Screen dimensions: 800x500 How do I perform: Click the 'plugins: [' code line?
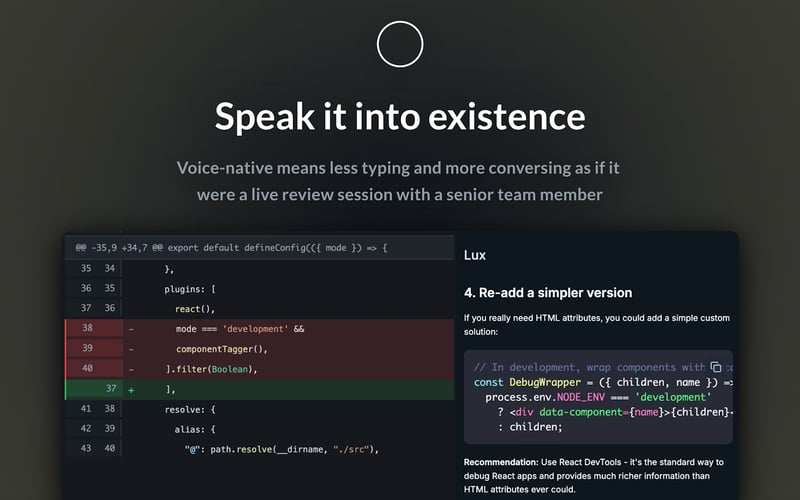click(190, 289)
